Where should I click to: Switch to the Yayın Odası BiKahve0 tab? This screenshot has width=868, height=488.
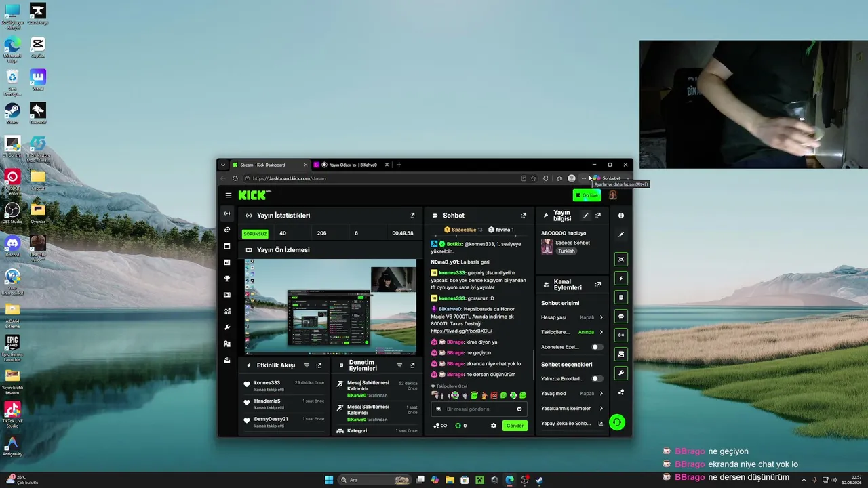(352, 165)
